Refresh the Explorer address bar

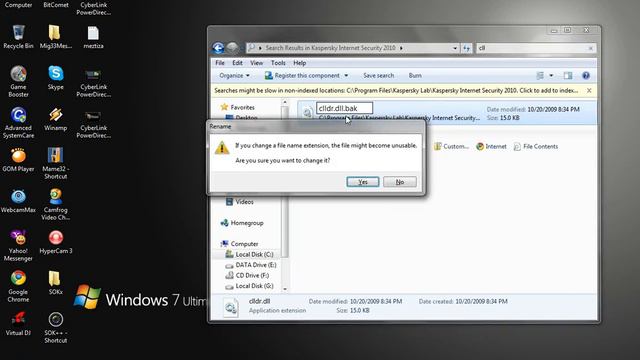pyautogui.click(x=466, y=48)
